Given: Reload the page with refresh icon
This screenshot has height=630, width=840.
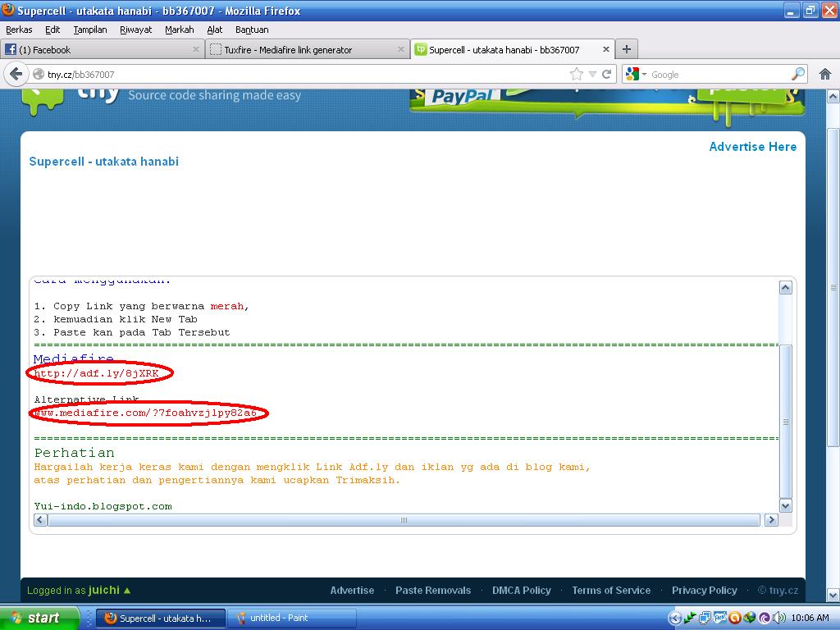Looking at the screenshot, I should click(606, 74).
